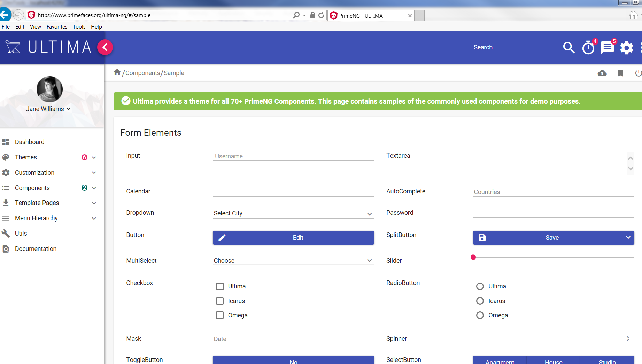Check the Ultima checkbox

[x=220, y=286]
